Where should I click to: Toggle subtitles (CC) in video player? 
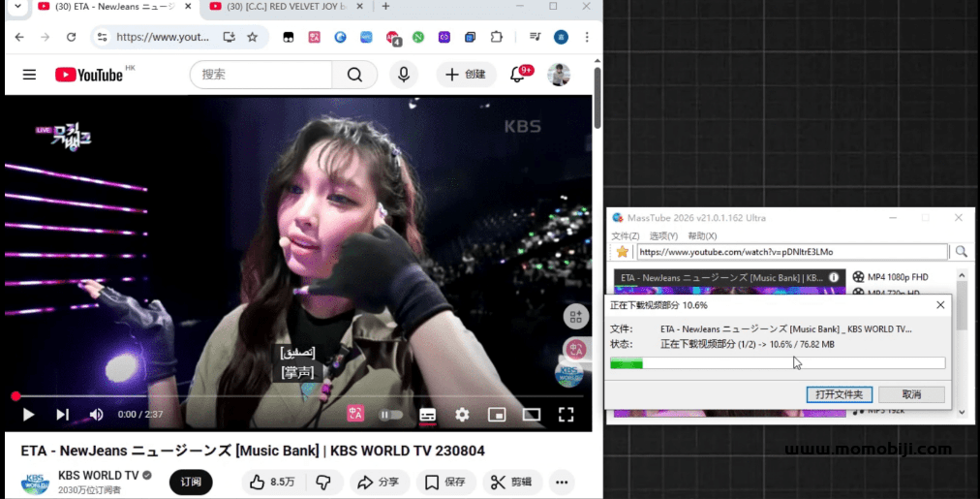[427, 415]
